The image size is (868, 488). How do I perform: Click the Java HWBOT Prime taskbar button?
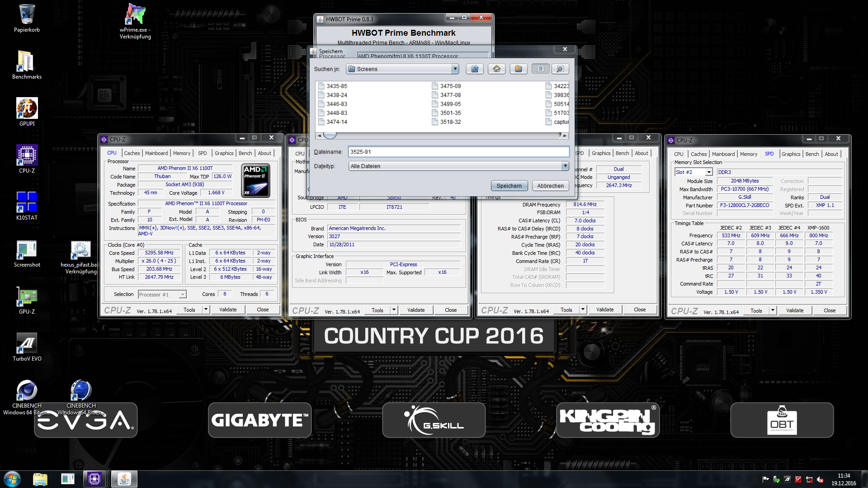coord(124,479)
